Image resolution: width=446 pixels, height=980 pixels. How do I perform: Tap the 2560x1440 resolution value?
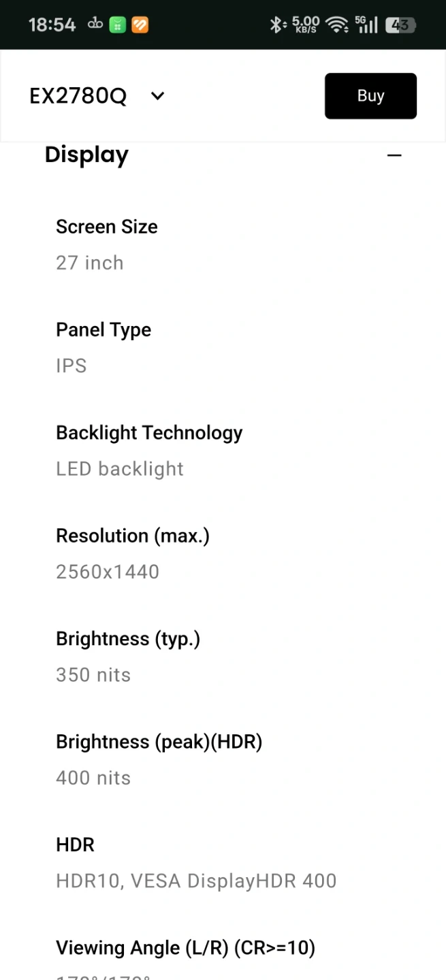[108, 572]
